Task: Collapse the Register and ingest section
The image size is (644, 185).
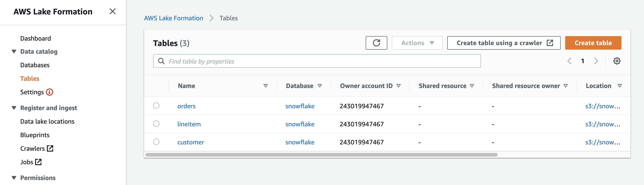Action: 14,108
